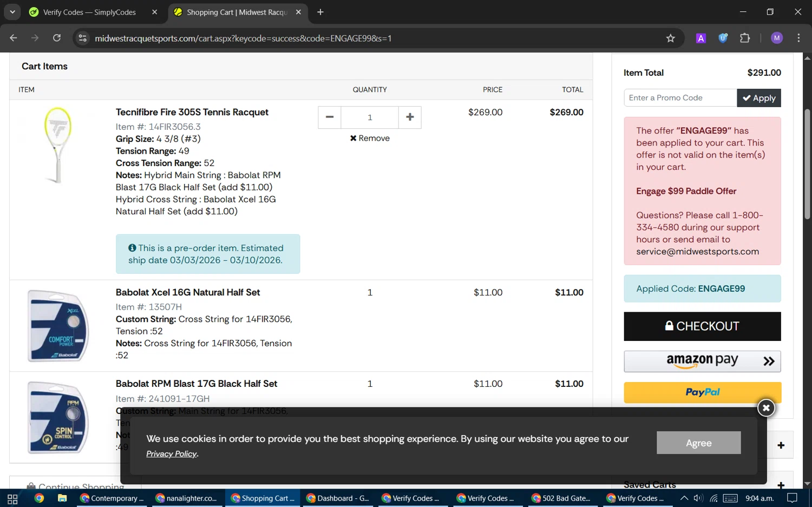The image size is (812, 507).
Task: Open the extensions puzzle menu
Action: tap(745, 38)
